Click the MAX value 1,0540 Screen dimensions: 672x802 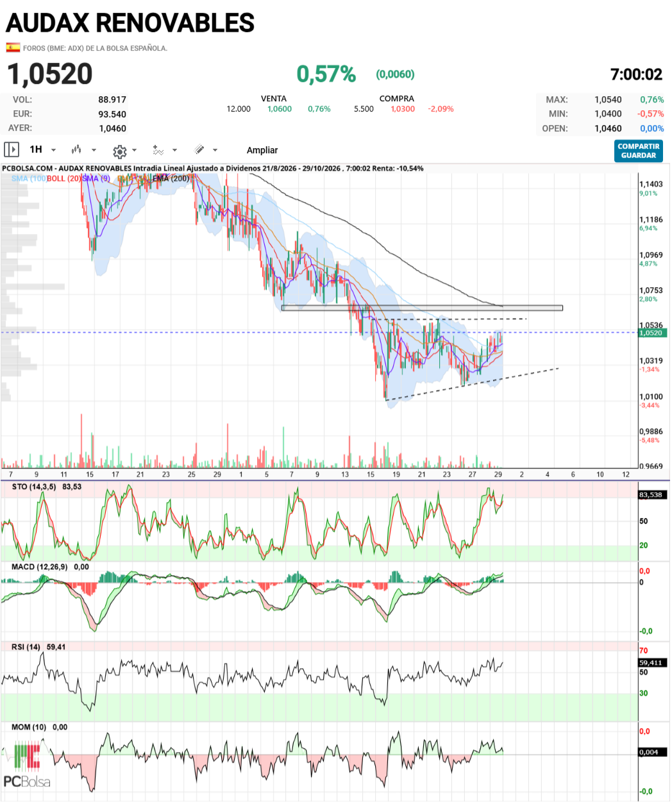[x=608, y=100]
